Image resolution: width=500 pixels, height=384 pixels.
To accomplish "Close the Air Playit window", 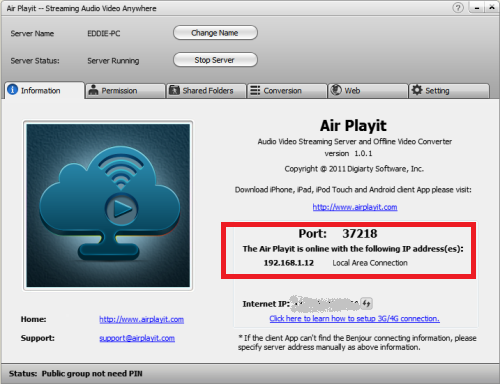I will coord(492,7).
